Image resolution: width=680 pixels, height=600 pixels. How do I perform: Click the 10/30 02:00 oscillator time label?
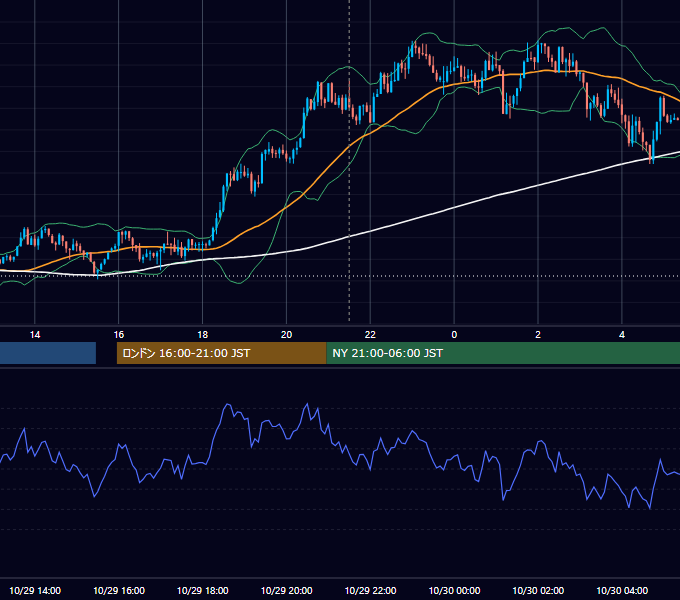click(x=538, y=590)
